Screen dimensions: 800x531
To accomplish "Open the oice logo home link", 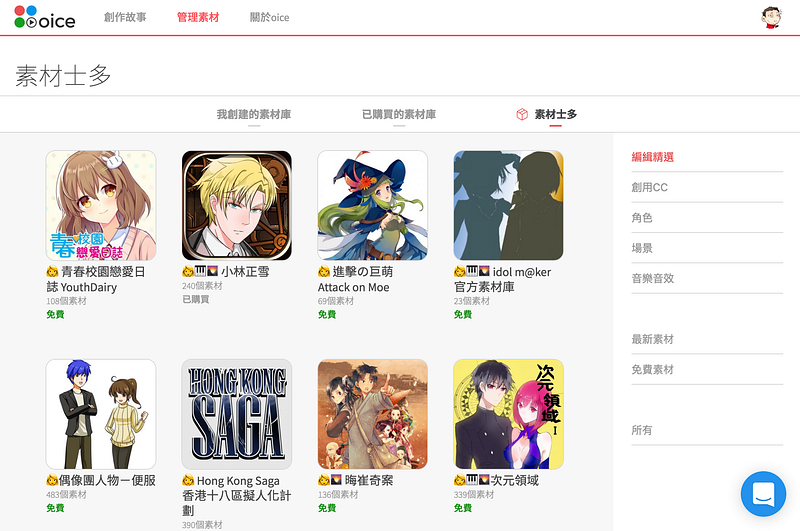I will (45, 17).
